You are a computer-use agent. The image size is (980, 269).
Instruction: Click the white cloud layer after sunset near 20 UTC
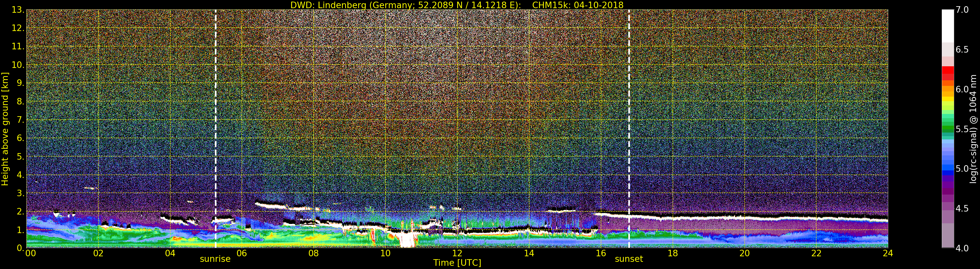[x=745, y=218]
